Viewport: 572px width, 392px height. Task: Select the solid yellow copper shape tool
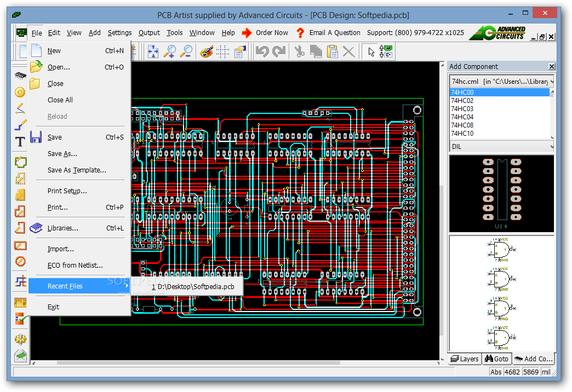pos(20,195)
